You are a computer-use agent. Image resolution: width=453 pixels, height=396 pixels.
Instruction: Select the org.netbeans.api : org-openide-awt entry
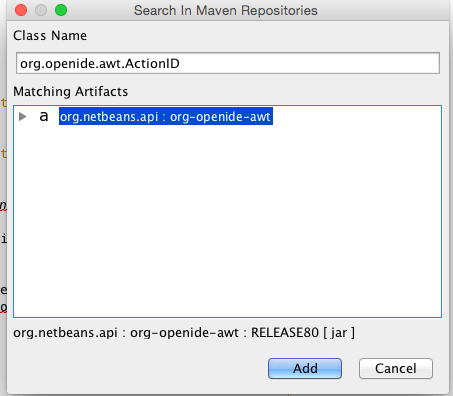tap(166, 116)
